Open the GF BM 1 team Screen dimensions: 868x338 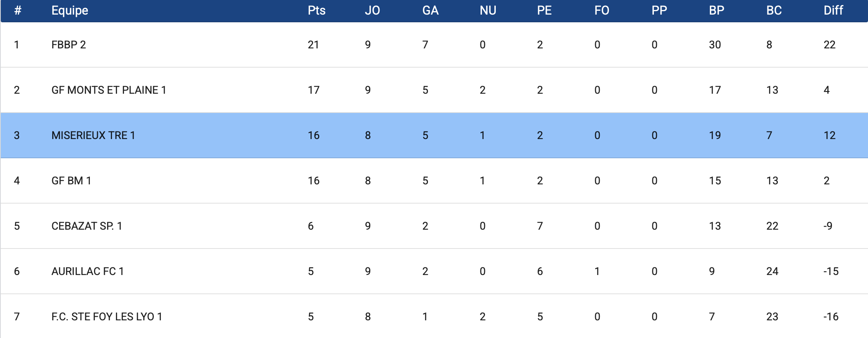pyautogui.click(x=71, y=181)
